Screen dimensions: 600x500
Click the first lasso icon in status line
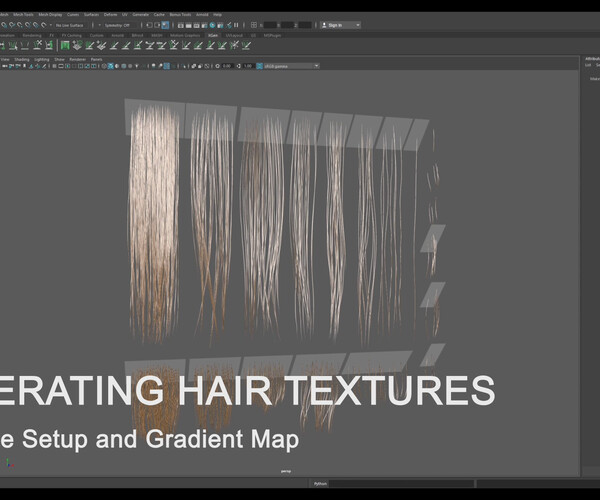(4, 25)
